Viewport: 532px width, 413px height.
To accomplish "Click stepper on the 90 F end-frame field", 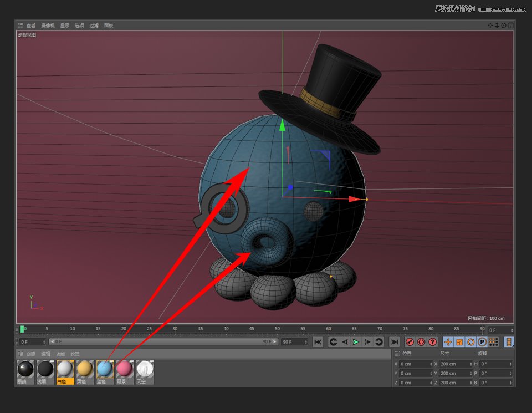I will (306, 342).
